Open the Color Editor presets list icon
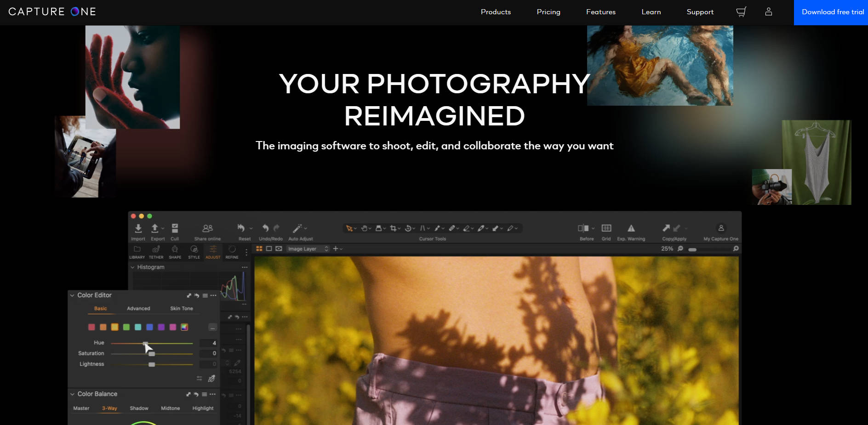868x425 pixels. click(205, 295)
